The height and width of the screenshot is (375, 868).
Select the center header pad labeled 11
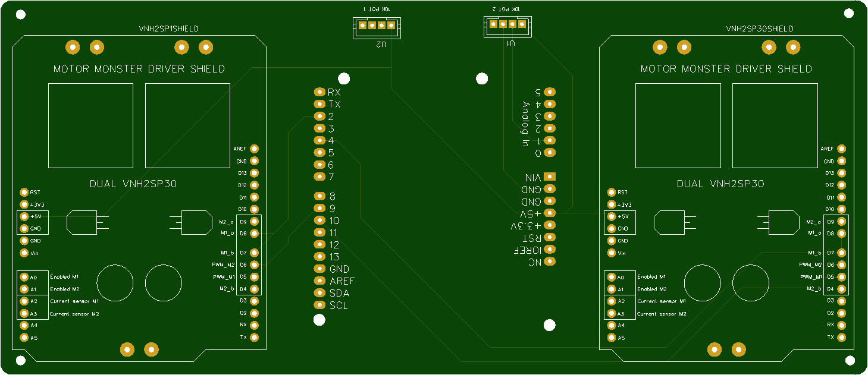click(319, 233)
